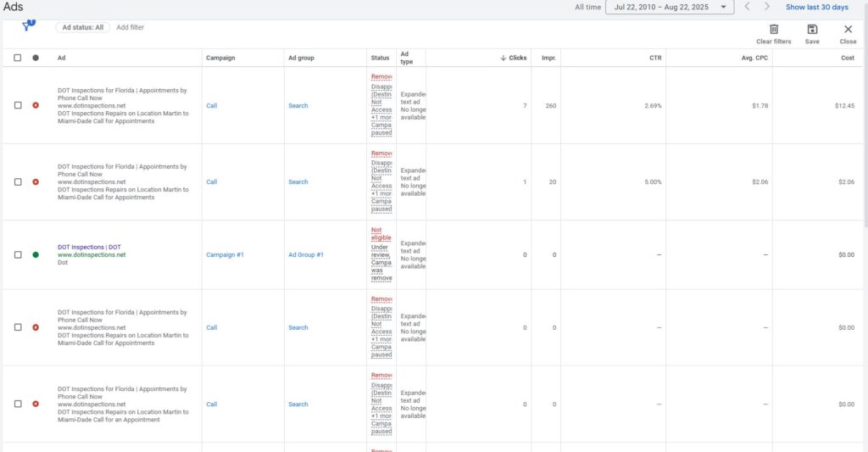868x452 pixels.
Task: Go to previous date range arrow
Action: [x=747, y=7]
